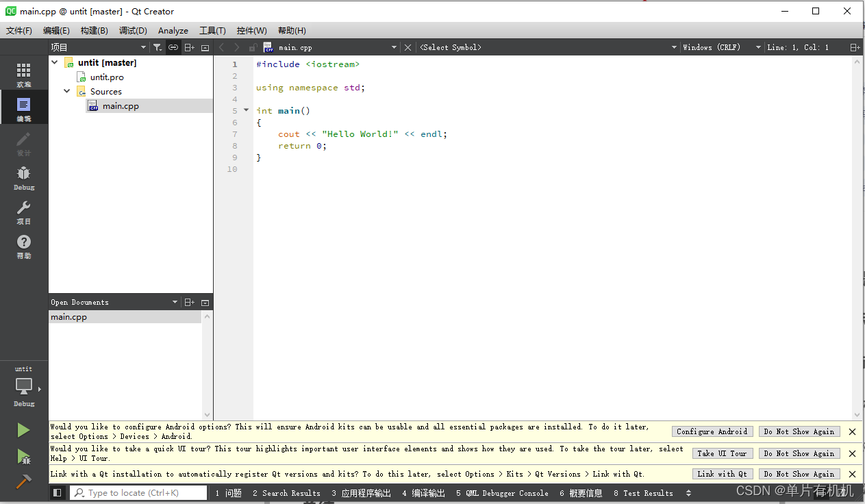
Task: Dismiss the Android configuration info bar
Action: (x=852, y=431)
